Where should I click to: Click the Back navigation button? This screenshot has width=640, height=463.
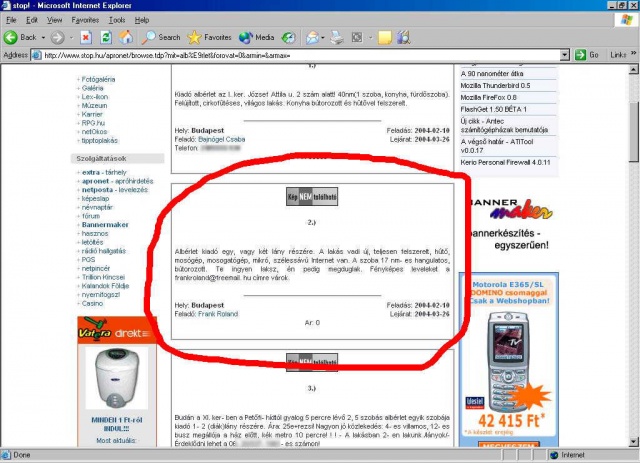[x=22, y=37]
